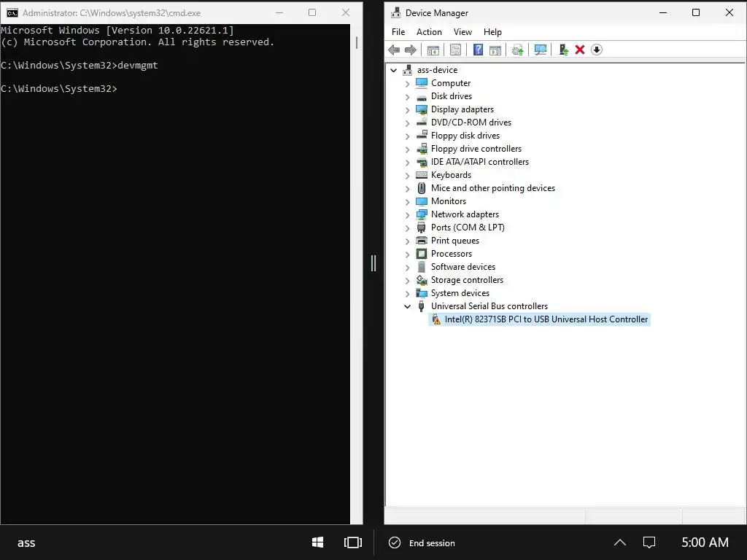Click Scan for hardware changes monitor icon

click(541, 50)
